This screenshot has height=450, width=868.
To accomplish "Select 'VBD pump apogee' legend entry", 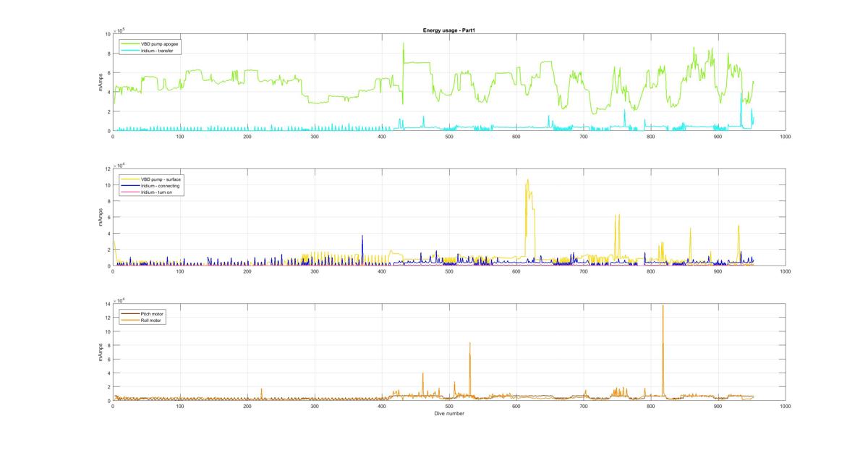I will click(160, 43).
